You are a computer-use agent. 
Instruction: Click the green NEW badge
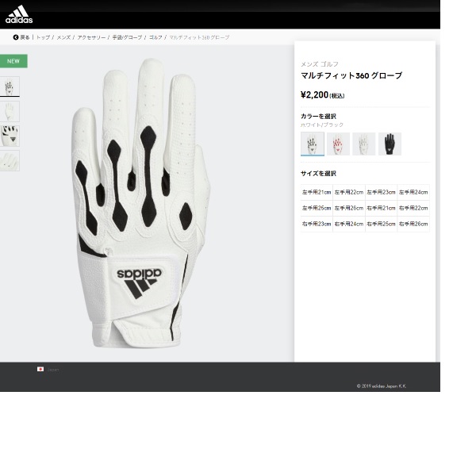pyautogui.click(x=13, y=61)
